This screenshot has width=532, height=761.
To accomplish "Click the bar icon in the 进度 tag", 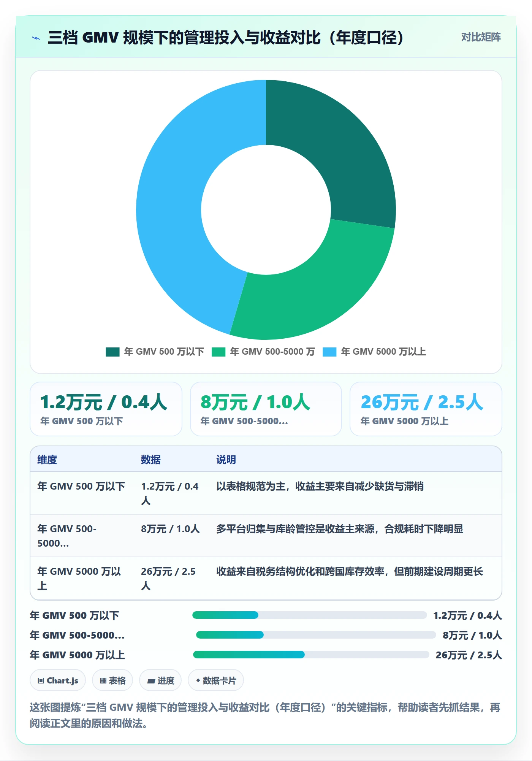I will tap(151, 681).
